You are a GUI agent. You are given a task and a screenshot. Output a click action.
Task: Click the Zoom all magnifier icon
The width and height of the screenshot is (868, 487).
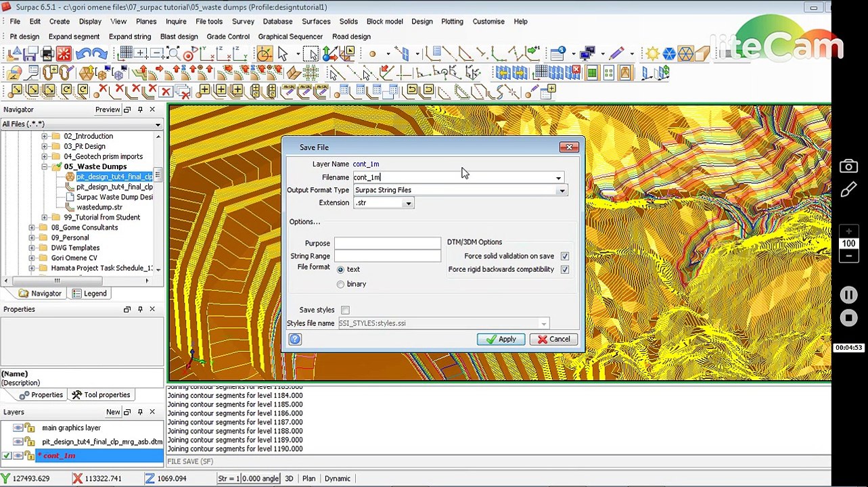(173, 54)
